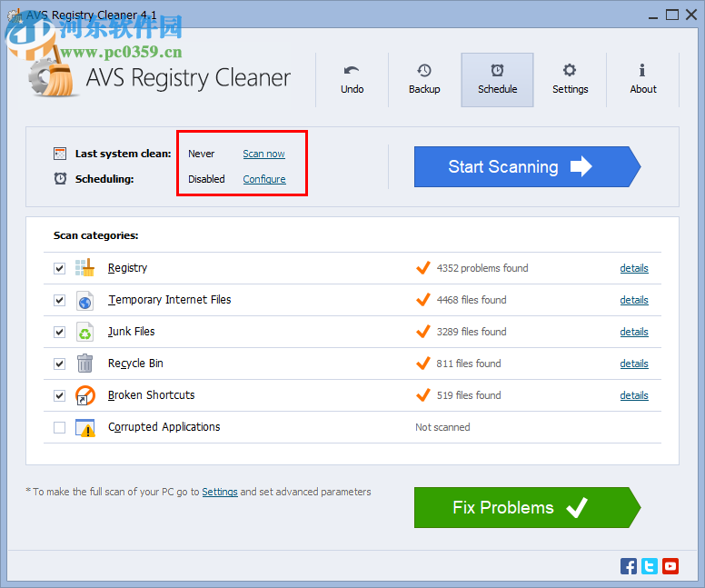Uncheck the Registry checkbox

59,269
